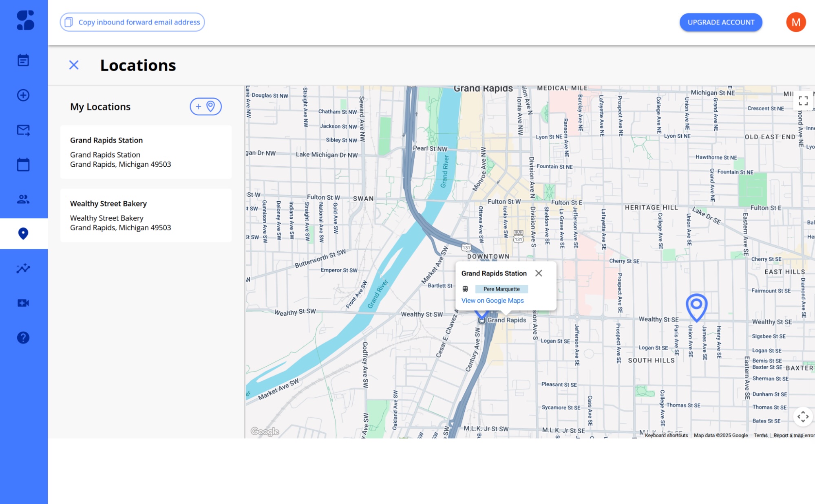The image size is (815, 504).
Task: Open the event list sidebar icon
Action: (23, 60)
